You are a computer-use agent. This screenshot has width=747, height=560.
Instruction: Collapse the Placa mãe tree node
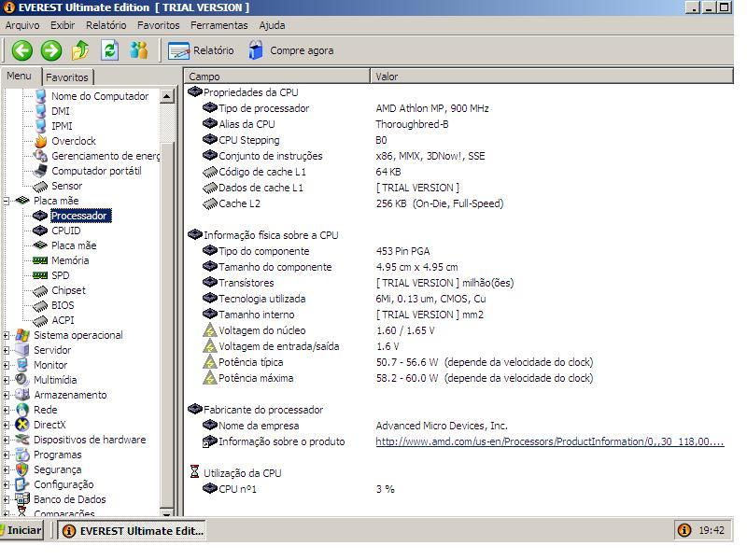(7, 201)
